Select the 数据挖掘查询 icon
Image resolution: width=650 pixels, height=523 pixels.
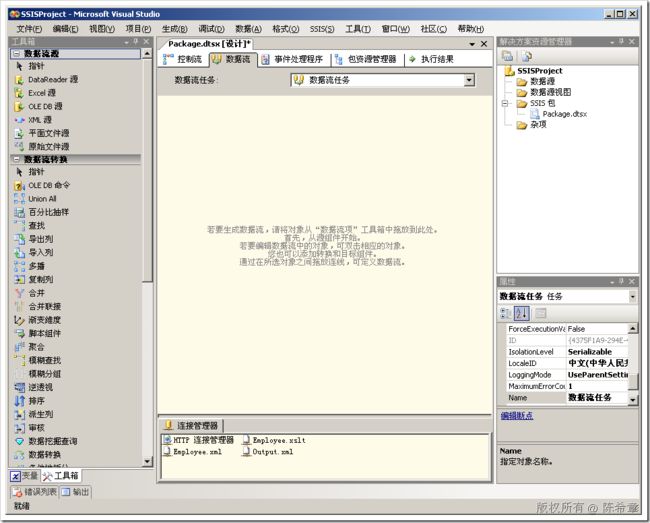pyautogui.click(x=19, y=441)
